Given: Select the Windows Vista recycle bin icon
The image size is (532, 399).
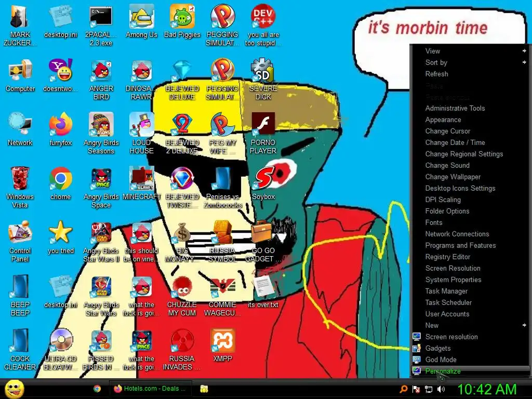Looking at the screenshot, I should [x=20, y=188].
